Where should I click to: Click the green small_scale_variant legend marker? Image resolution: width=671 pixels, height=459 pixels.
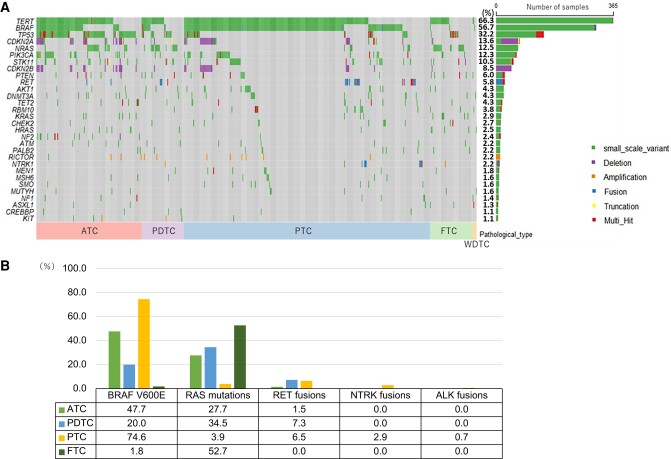tap(594, 148)
